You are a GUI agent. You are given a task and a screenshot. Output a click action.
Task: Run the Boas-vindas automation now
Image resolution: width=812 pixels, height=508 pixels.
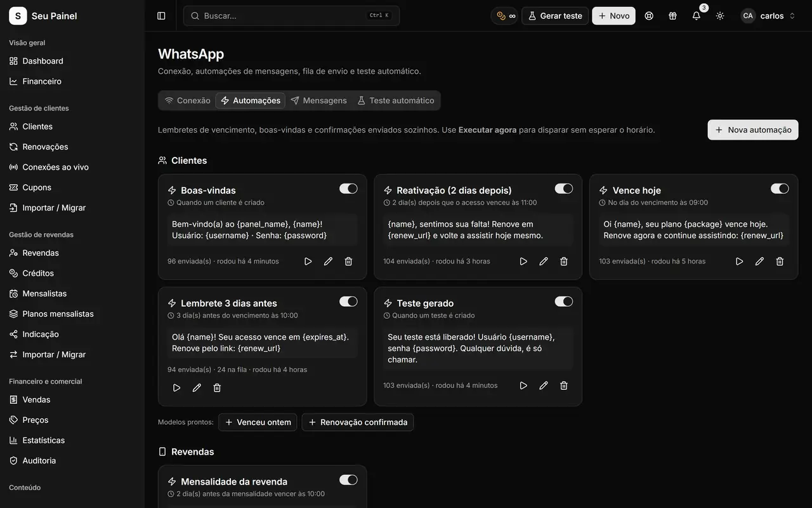308,261
